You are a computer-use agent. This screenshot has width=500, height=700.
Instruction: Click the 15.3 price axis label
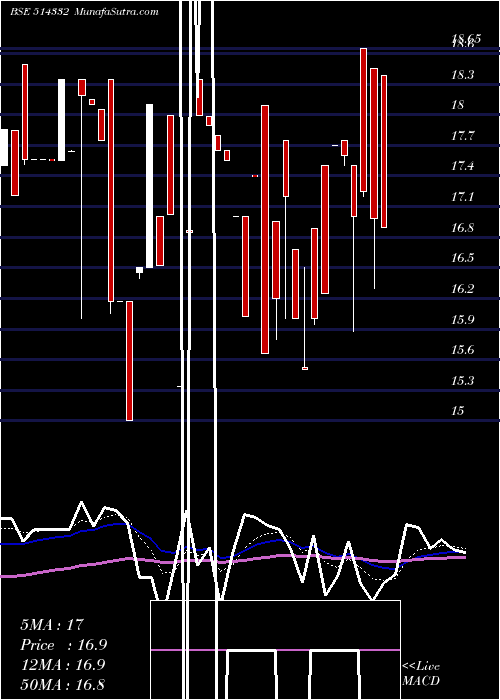462,380
